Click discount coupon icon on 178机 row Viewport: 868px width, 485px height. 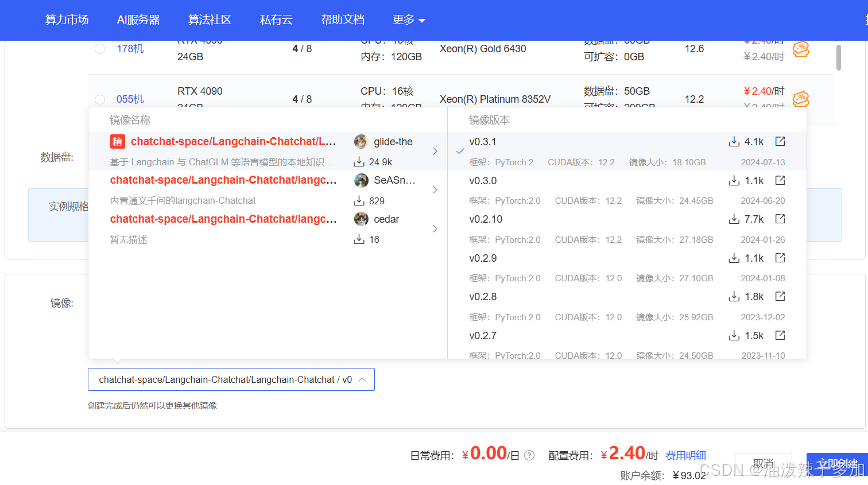[801, 49]
